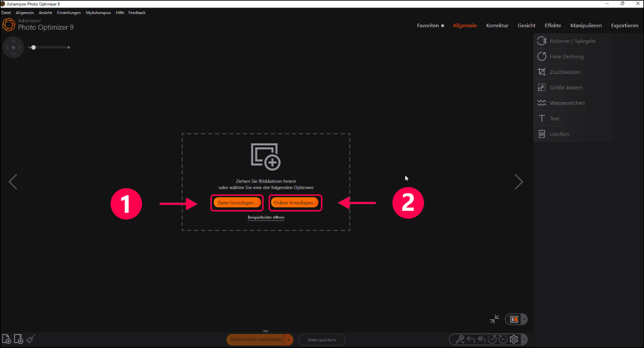Click the add images icon in drop zone
Viewport: 644px width, 348px height.
tap(266, 156)
